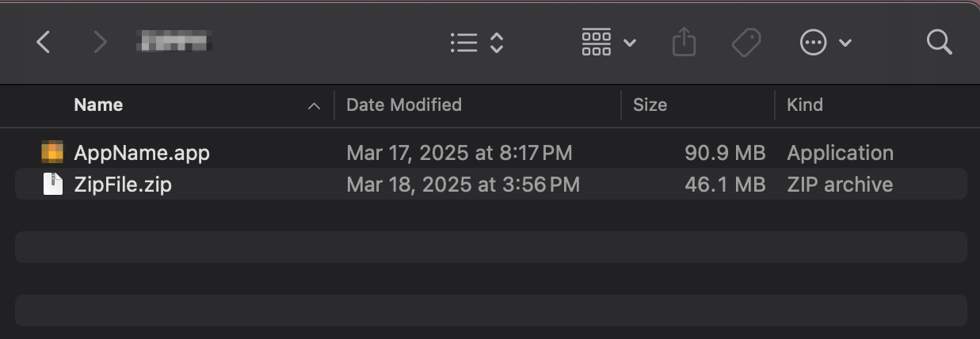Expand the Group-by dropdown arrow
The image size is (980, 339).
[630, 43]
